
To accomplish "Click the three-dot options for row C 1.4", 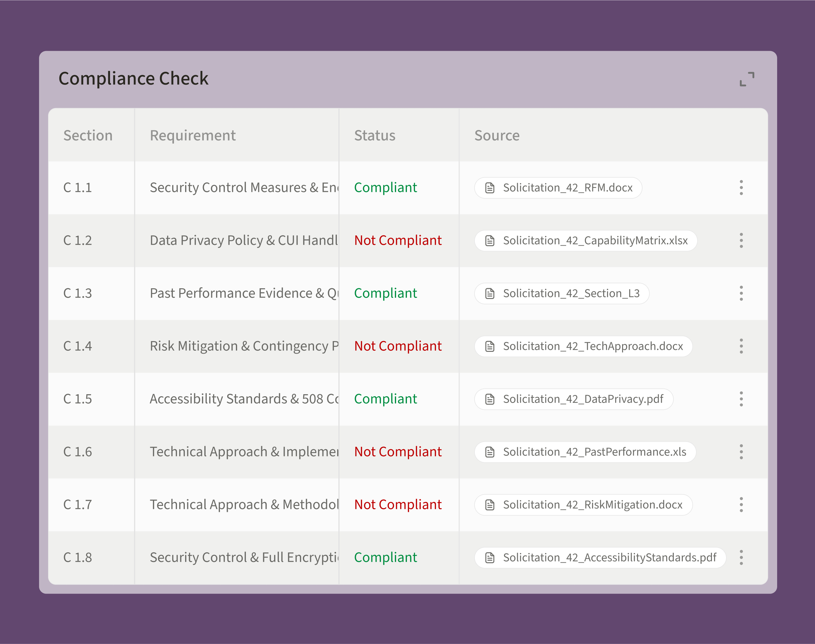I will [x=741, y=346].
